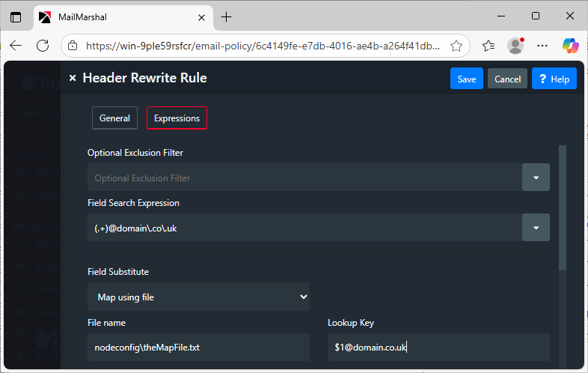
Task: Open the browser profile avatar icon
Action: tap(515, 46)
